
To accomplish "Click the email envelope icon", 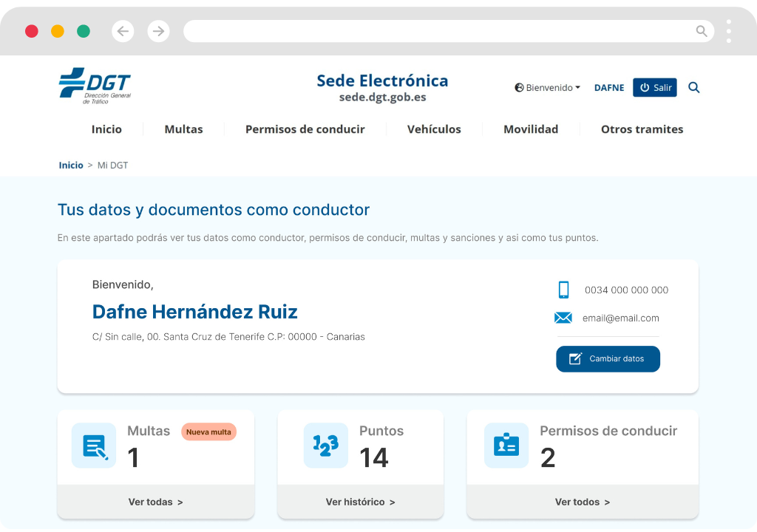I will (563, 318).
